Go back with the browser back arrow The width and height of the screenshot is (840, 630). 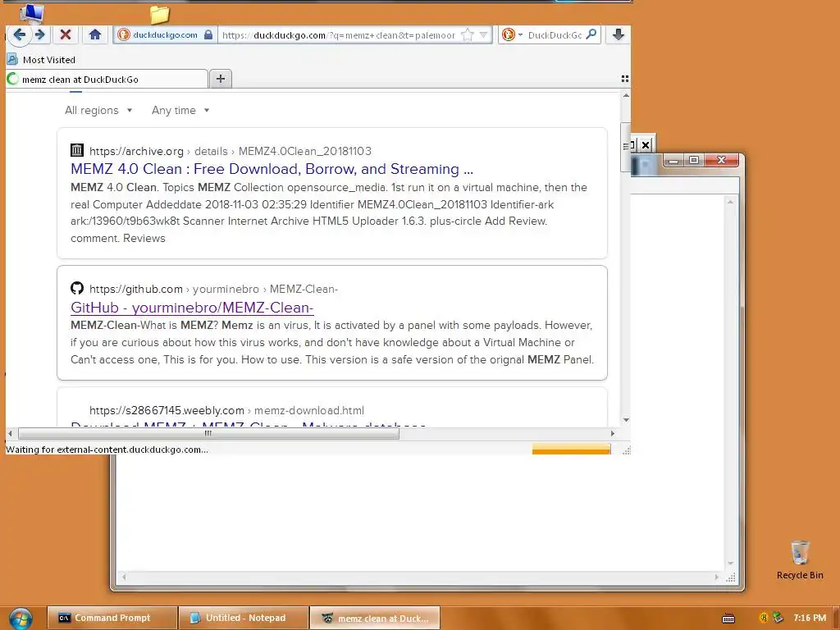20,34
